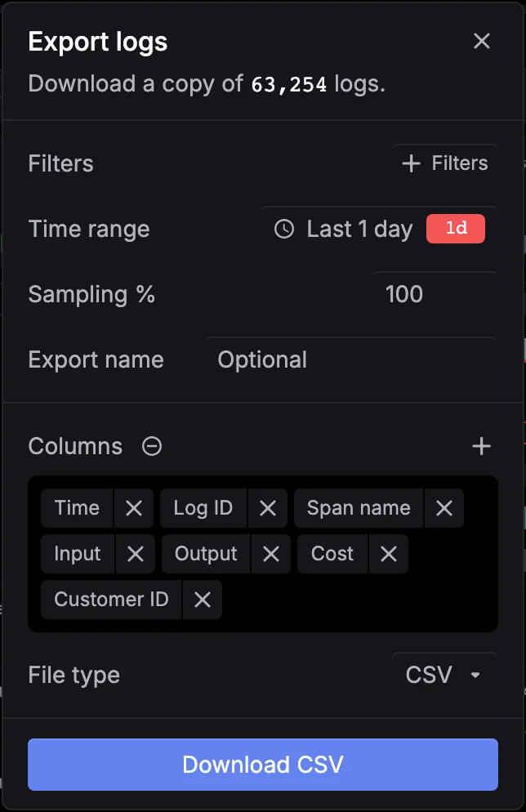Click the File type label
Image resolution: width=526 pixels, height=812 pixels.
tap(74, 675)
